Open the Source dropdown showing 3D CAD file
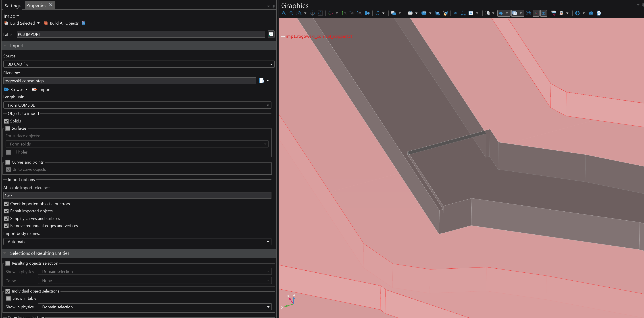The height and width of the screenshot is (318, 644). tap(139, 64)
